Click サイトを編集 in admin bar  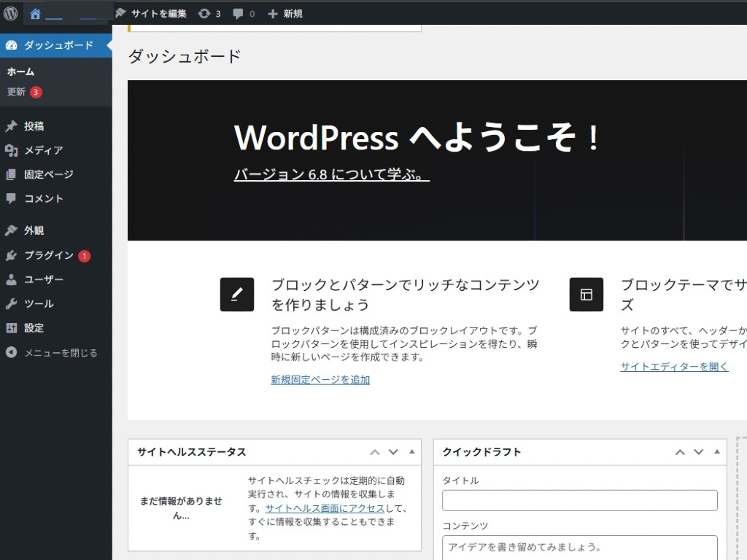coord(158,14)
